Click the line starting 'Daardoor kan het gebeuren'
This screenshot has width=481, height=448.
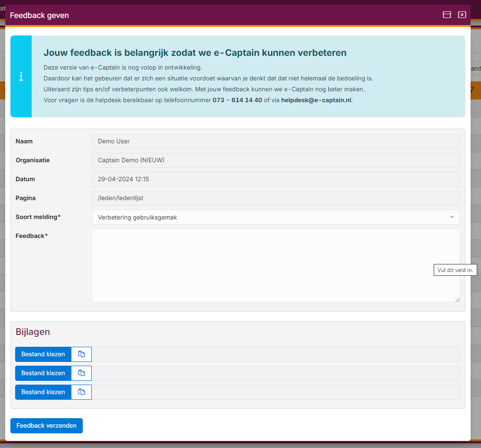point(208,78)
